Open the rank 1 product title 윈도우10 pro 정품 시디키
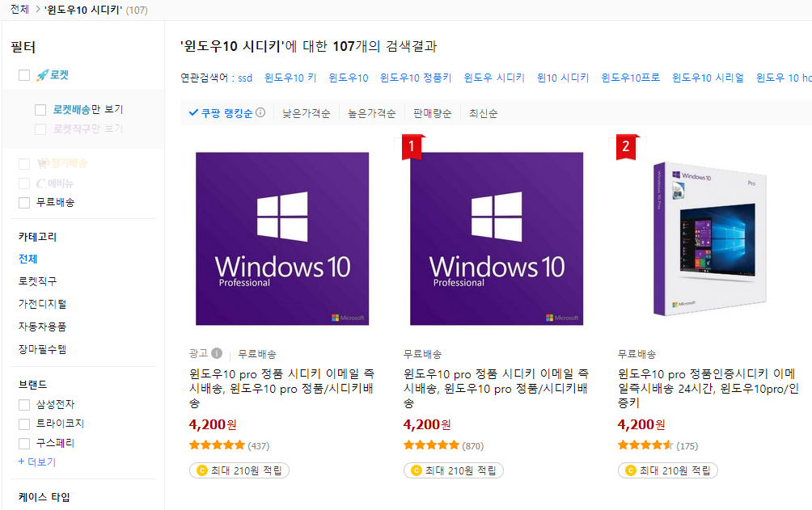This screenshot has width=812, height=510. click(x=496, y=388)
